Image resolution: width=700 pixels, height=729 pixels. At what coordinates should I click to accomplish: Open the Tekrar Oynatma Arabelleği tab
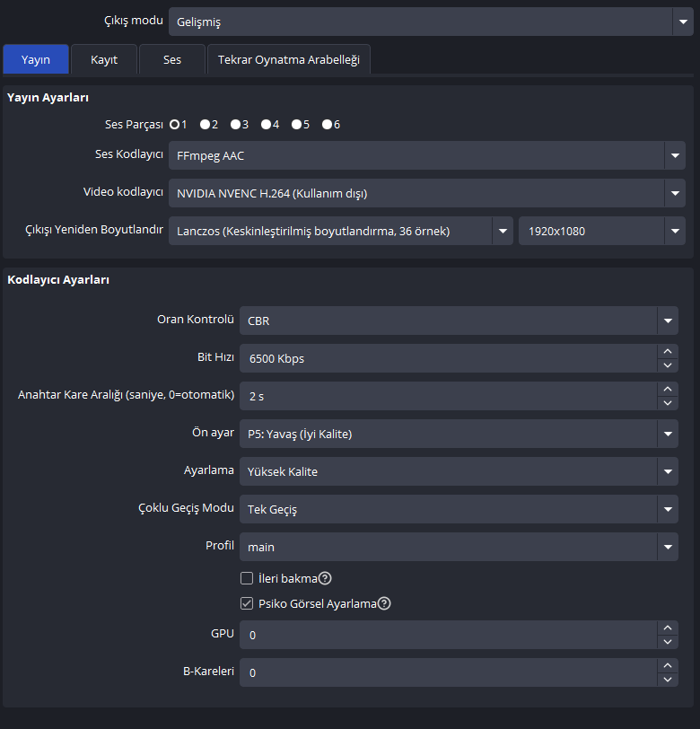tap(288, 60)
